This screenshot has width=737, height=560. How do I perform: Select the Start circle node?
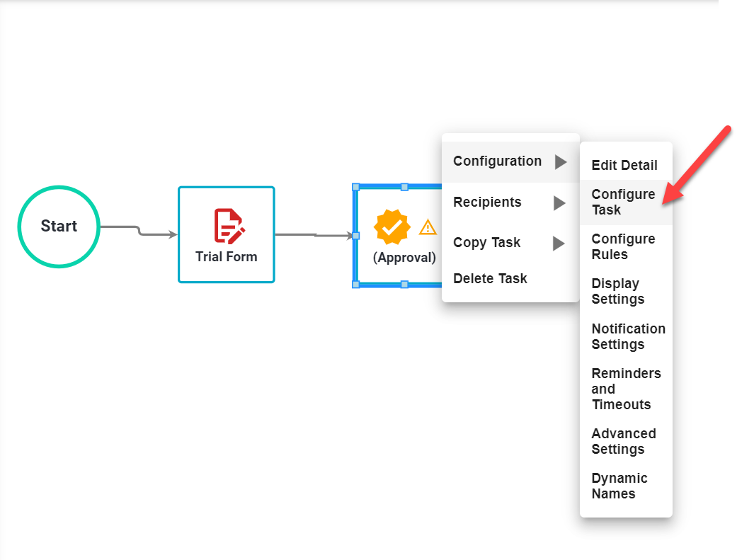(59, 227)
